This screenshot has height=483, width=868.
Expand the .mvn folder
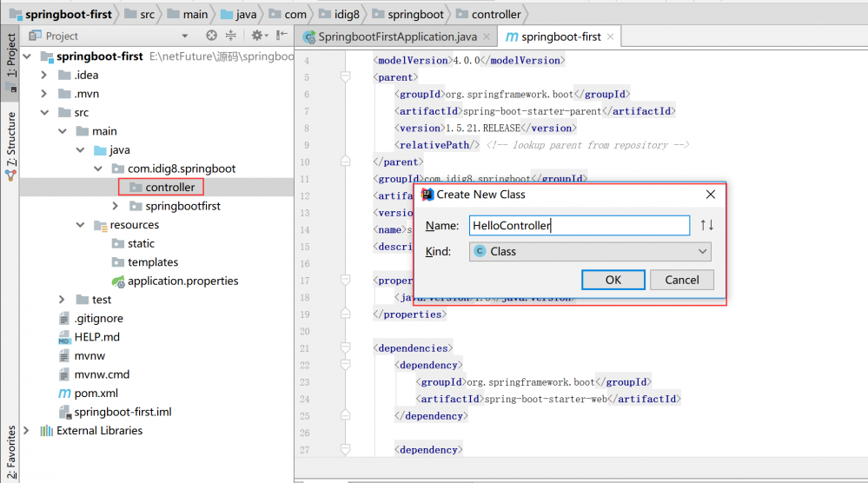(x=44, y=94)
